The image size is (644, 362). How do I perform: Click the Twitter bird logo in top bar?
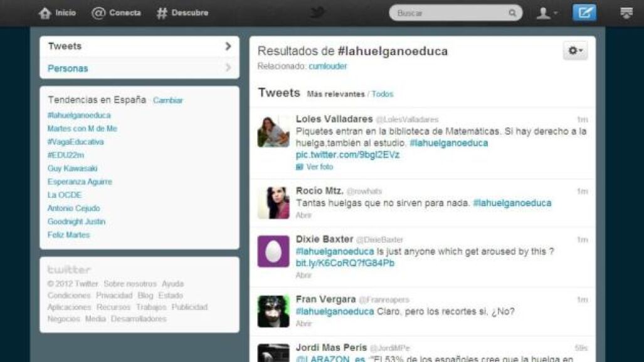click(x=317, y=13)
